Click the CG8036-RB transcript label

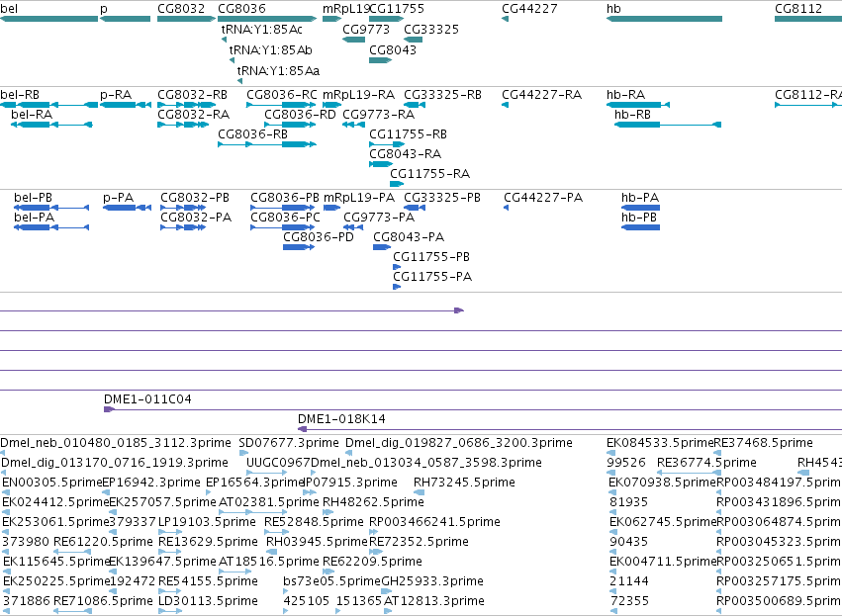(253, 134)
